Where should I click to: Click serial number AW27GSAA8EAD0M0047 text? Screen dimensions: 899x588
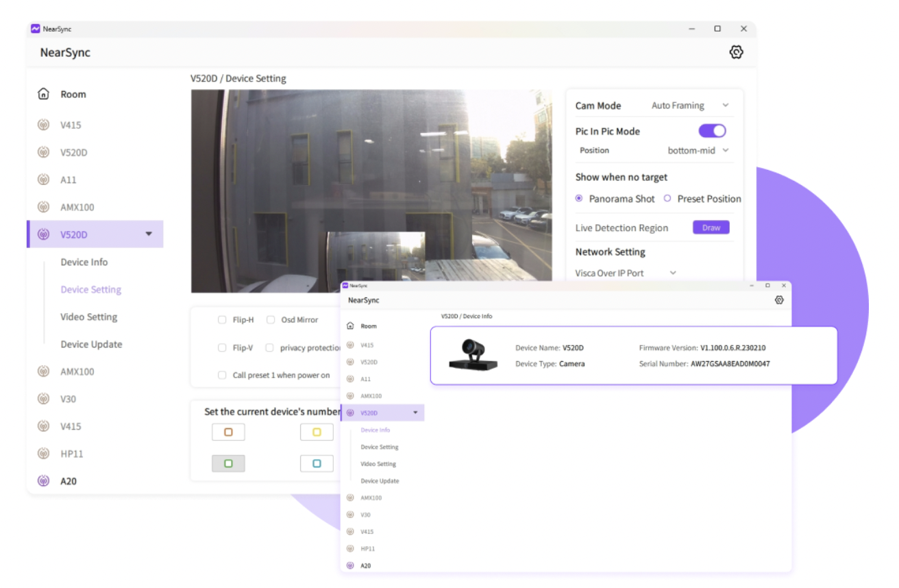[x=730, y=364]
